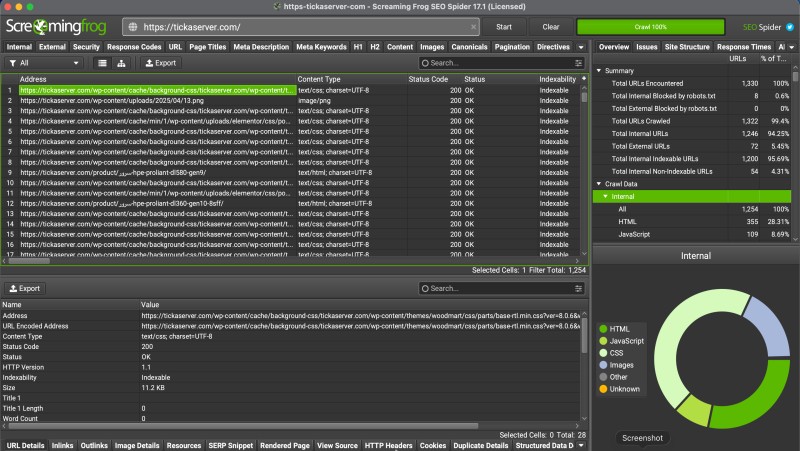This screenshot has width=800, height=451.
Task: Sort by Address column header
Action: [x=157, y=79]
